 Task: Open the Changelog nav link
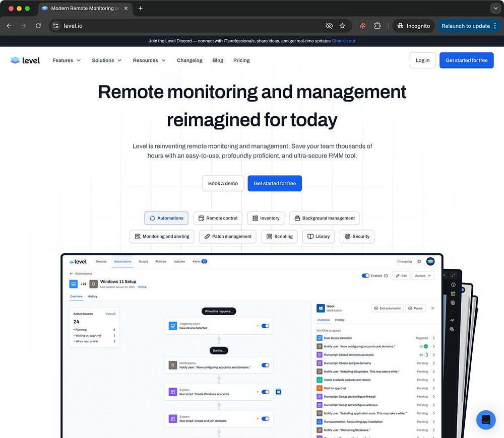point(190,60)
